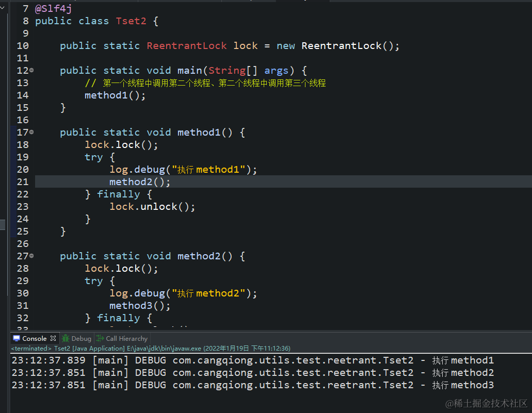Click console line ending with 执行 method3
The image size is (532, 413).
pyautogui.click(x=253, y=385)
